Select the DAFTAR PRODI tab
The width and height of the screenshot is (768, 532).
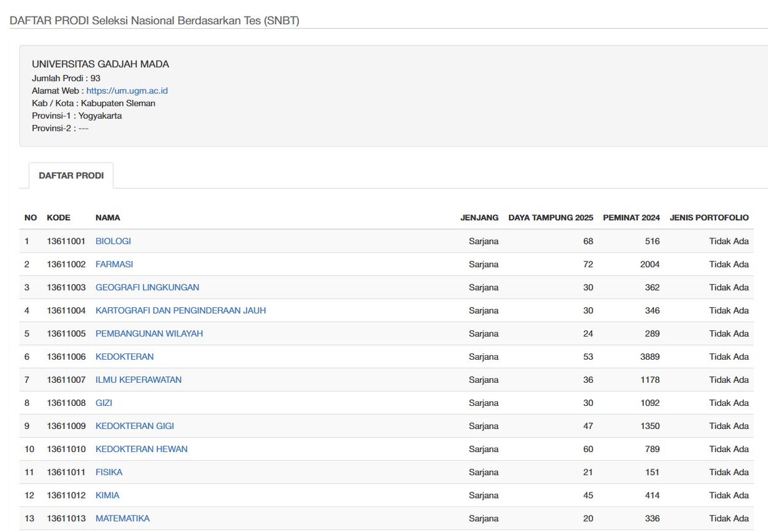tap(71, 175)
